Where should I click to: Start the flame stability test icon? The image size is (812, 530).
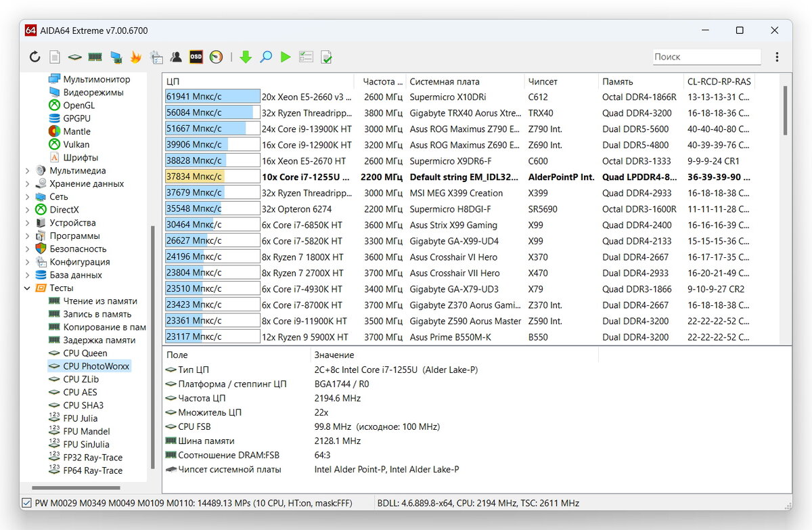[136, 58]
